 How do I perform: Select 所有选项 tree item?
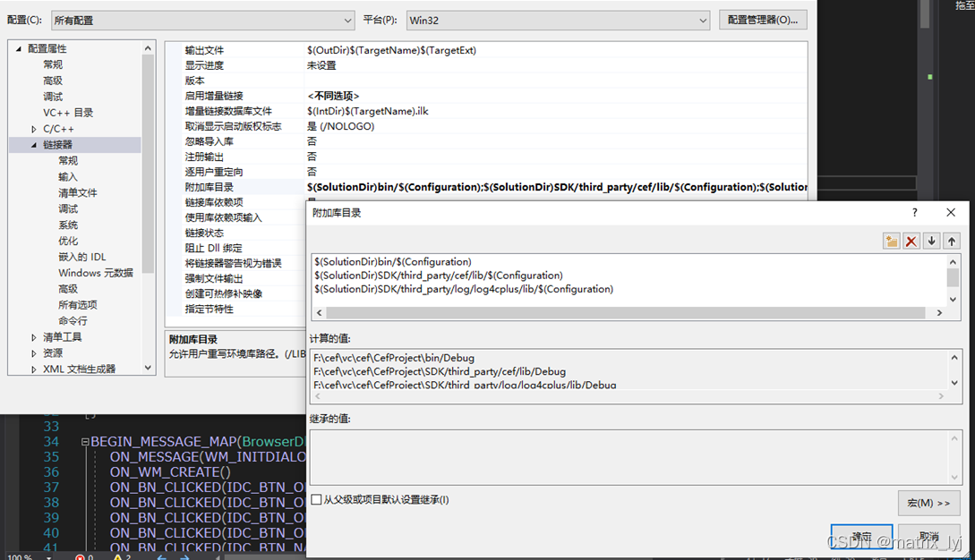tap(78, 304)
